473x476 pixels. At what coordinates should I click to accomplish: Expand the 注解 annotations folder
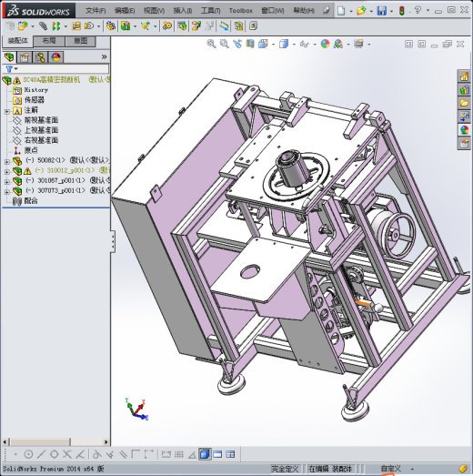(7, 112)
